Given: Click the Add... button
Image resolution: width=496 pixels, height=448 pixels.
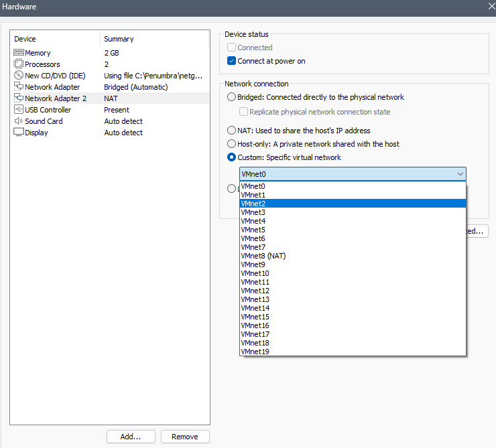Looking at the screenshot, I should click(131, 437).
